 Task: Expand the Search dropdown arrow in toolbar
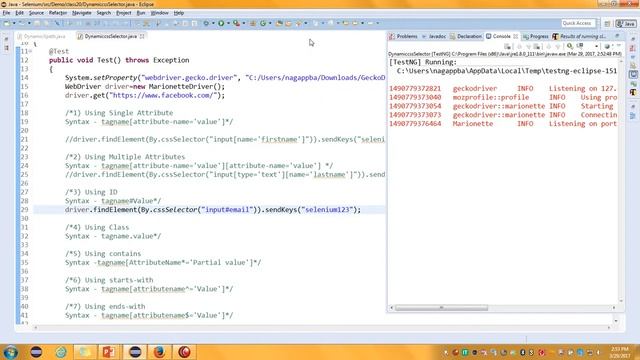pos(306,23)
